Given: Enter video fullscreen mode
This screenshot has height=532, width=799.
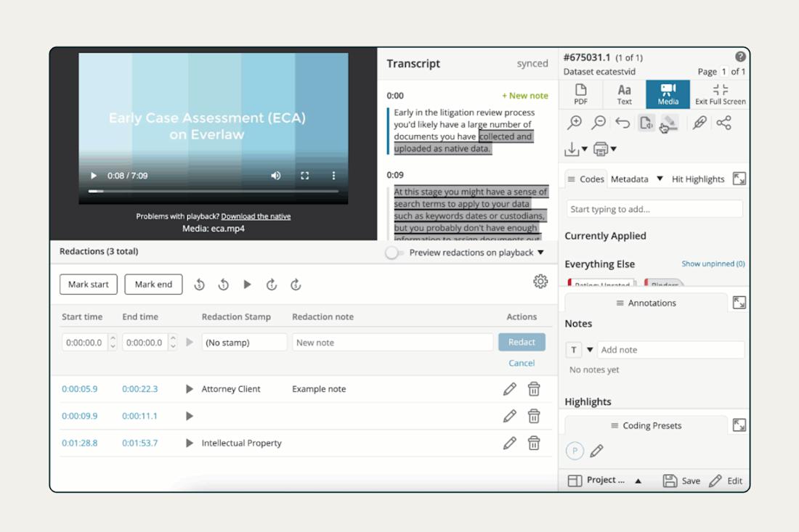Looking at the screenshot, I should (x=305, y=176).
